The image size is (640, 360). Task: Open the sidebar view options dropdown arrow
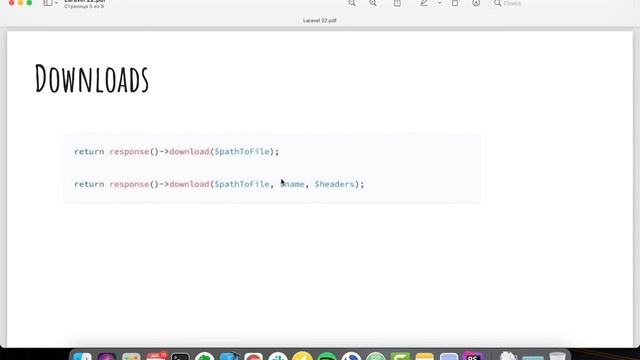coord(56,3)
